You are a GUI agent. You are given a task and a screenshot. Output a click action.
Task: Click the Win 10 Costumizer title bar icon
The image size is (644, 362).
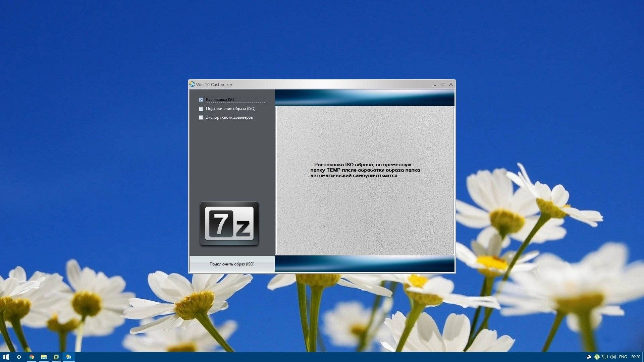pyautogui.click(x=192, y=84)
